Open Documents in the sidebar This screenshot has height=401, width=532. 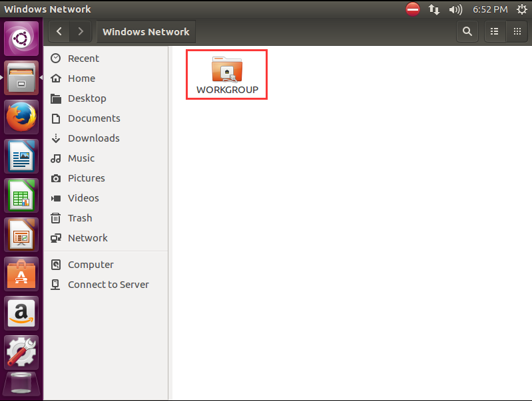(x=106, y=118)
